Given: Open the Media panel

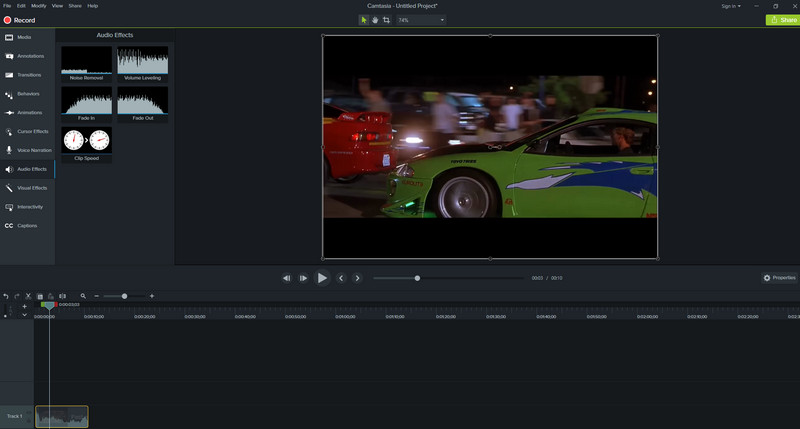Looking at the screenshot, I should (27, 37).
